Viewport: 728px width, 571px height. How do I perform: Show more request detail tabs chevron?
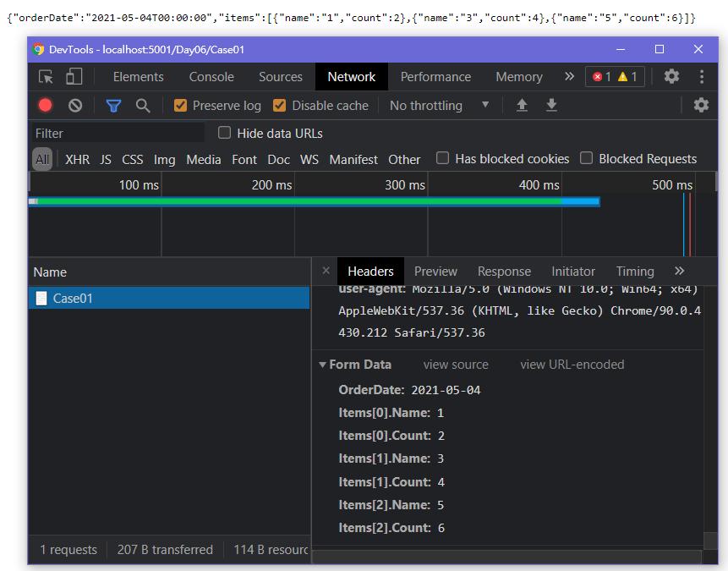pyautogui.click(x=679, y=271)
